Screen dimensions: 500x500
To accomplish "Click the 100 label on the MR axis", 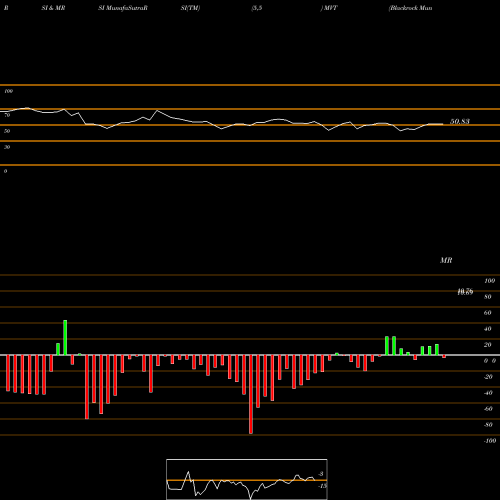I will pos(489,281).
